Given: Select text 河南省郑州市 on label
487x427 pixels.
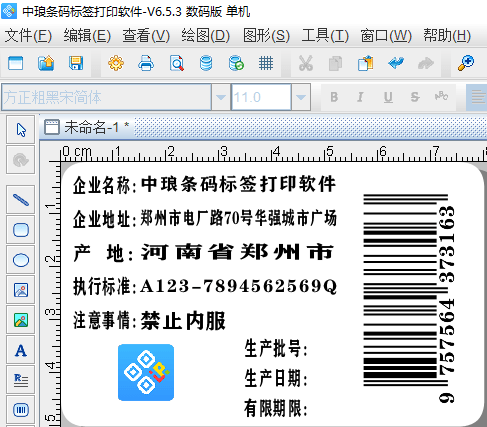Looking at the screenshot, I should [x=237, y=252].
